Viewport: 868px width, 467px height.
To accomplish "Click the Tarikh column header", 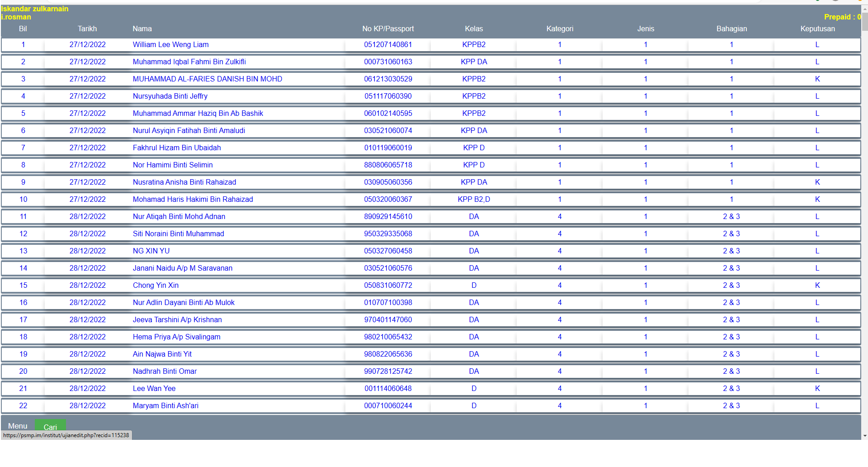I will pyautogui.click(x=87, y=29).
